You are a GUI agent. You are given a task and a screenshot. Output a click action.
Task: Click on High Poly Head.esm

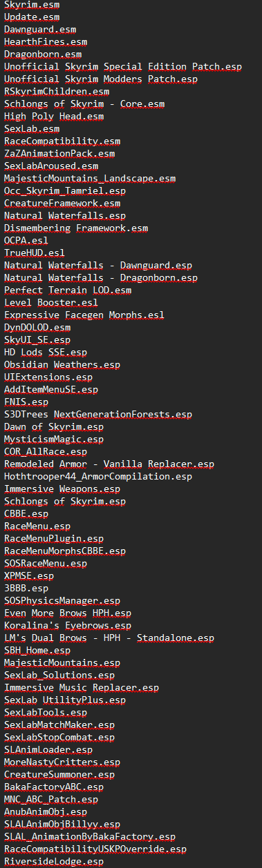pos(54,116)
